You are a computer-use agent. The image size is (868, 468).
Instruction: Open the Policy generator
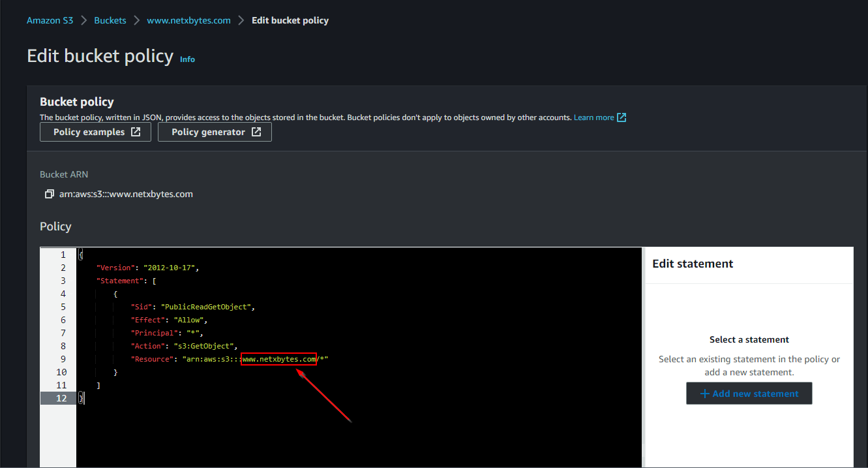215,132
